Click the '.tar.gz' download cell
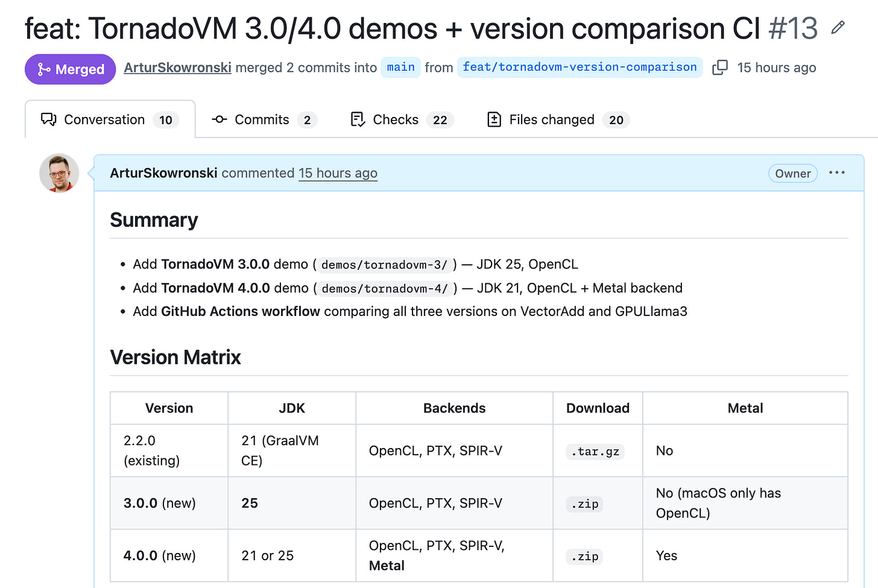 click(x=598, y=451)
